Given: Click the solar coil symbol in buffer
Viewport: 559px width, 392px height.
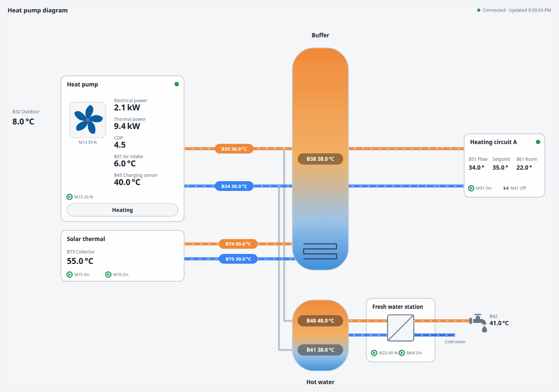Looking at the screenshot, I should [320, 251].
